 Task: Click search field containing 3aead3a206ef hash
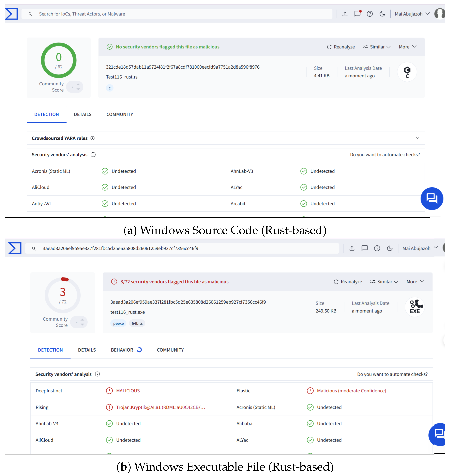pyautogui.click(x=182, y=248)
